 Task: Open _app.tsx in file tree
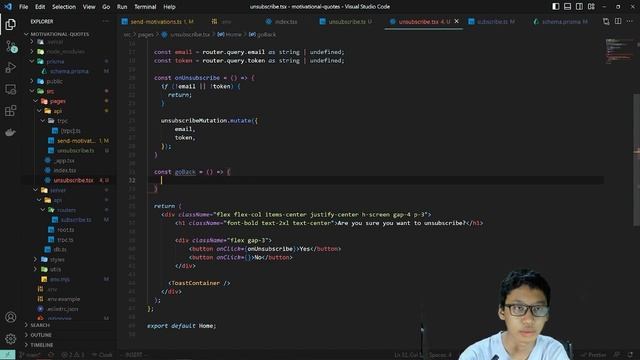tap(64, 160)
